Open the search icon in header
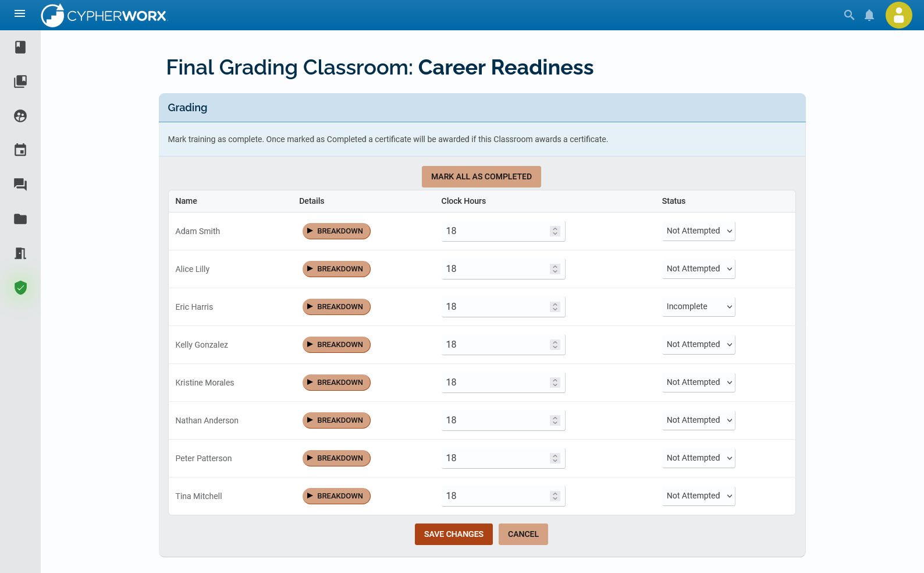The height and width of the screenshot is (573, 924). click(849, 15)
